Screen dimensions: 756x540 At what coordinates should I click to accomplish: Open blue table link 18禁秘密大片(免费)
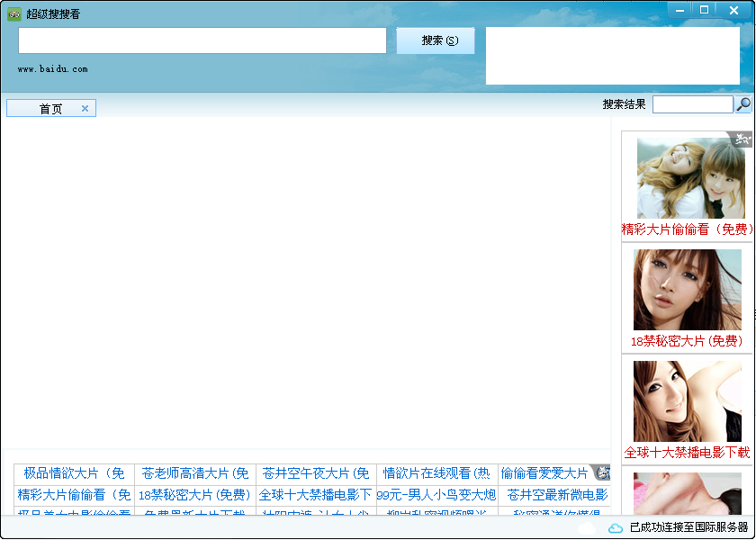point(195,495)
